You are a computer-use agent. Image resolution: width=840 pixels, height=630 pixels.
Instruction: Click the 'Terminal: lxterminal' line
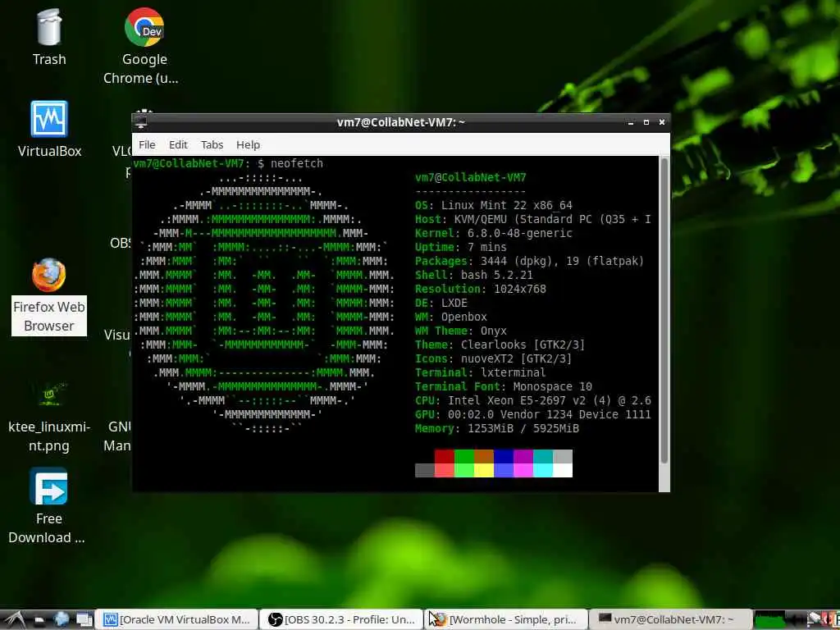point(481,372)
